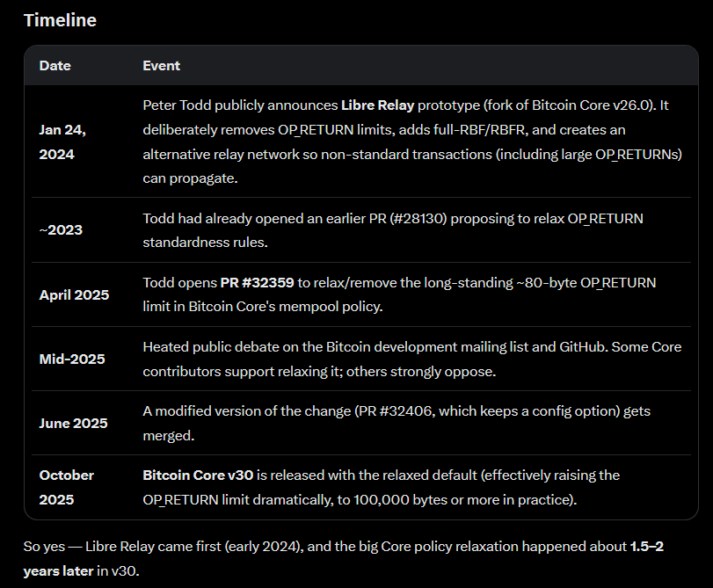Click the 'June 2025' date cell
Screen dimensions: 713x588
(73, 423)
